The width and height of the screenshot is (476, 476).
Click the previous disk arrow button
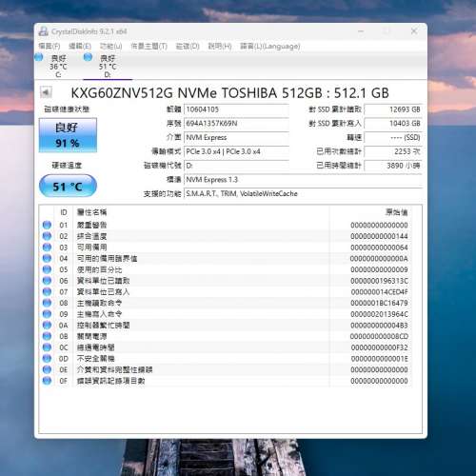click(x=46, y=92)
